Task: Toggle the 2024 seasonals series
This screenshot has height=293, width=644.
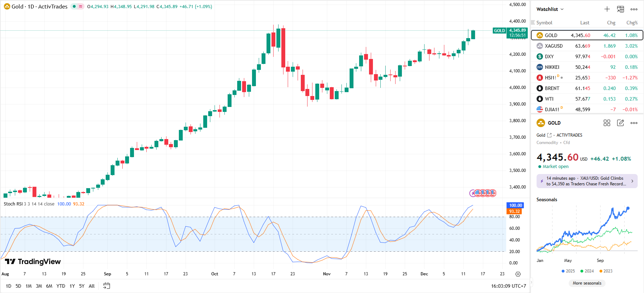Action: click(587, 271)
